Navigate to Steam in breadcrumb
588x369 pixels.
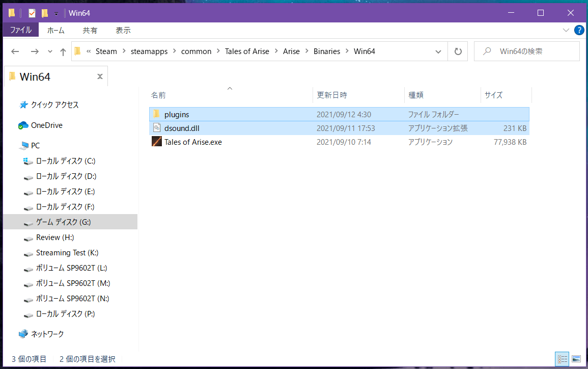click(x=106, y=51)
